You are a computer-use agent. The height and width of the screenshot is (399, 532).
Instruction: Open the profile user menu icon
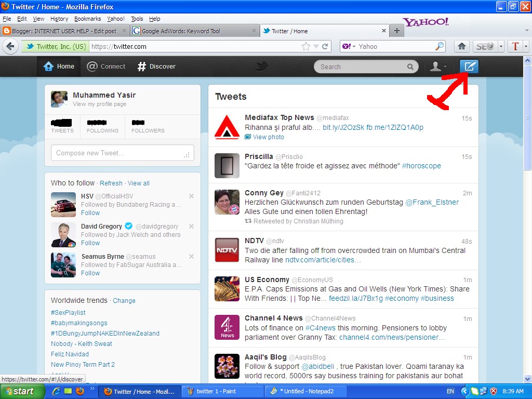(438, 66)
